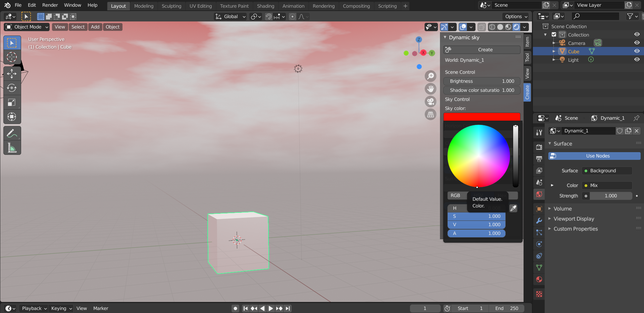Image resolution: width=644 pixels, height=313 pixels.
Task: Open the Options dropdown
Action: click(x=516, y=17)
